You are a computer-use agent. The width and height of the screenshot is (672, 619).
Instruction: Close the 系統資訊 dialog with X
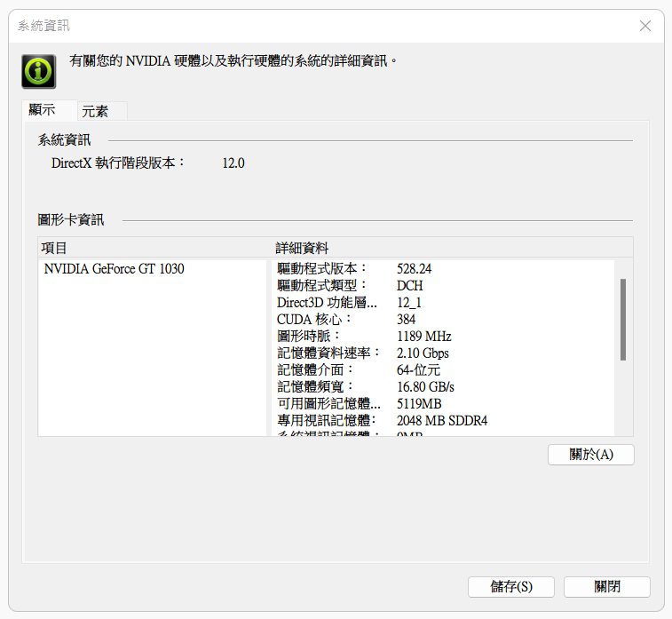[x=645, y=26]
